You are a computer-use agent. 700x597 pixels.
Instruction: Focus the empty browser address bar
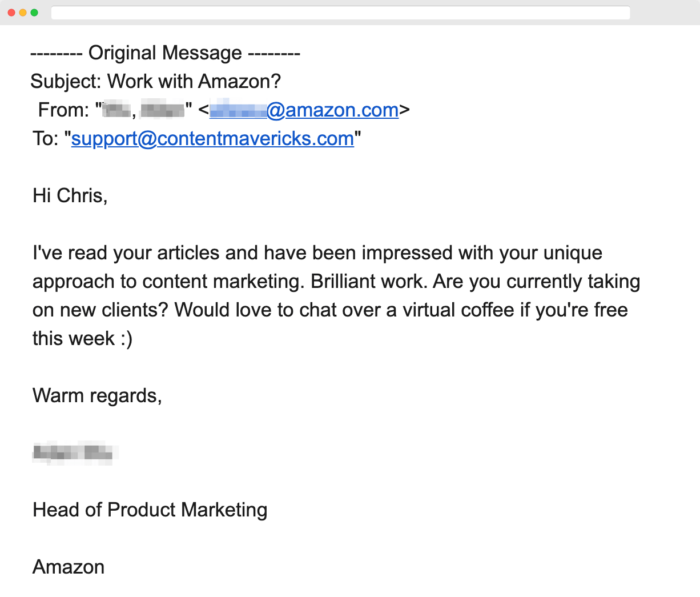340,13
